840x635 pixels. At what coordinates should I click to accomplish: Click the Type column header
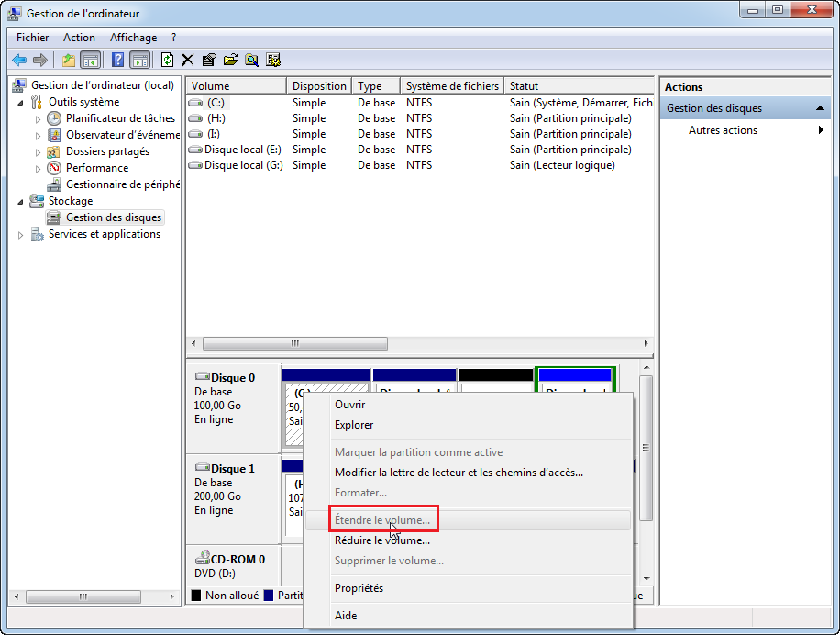click(x=377, y=85)
